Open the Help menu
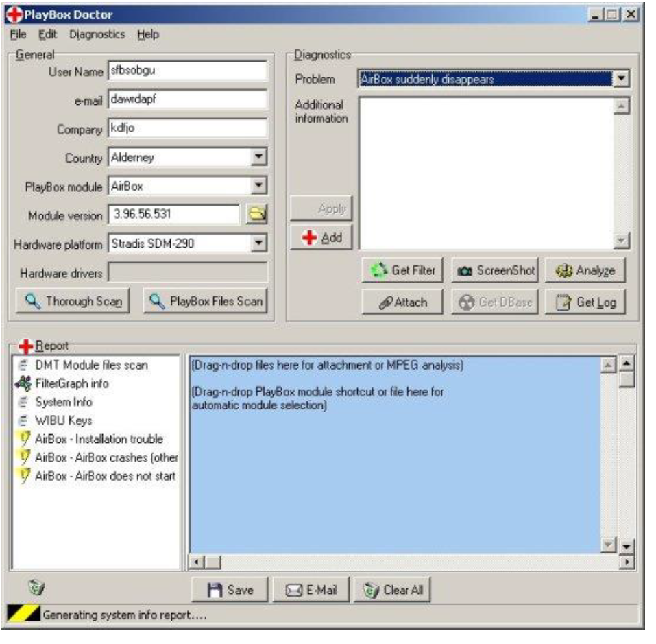This screenshot has height=644, width=656. 150,35
